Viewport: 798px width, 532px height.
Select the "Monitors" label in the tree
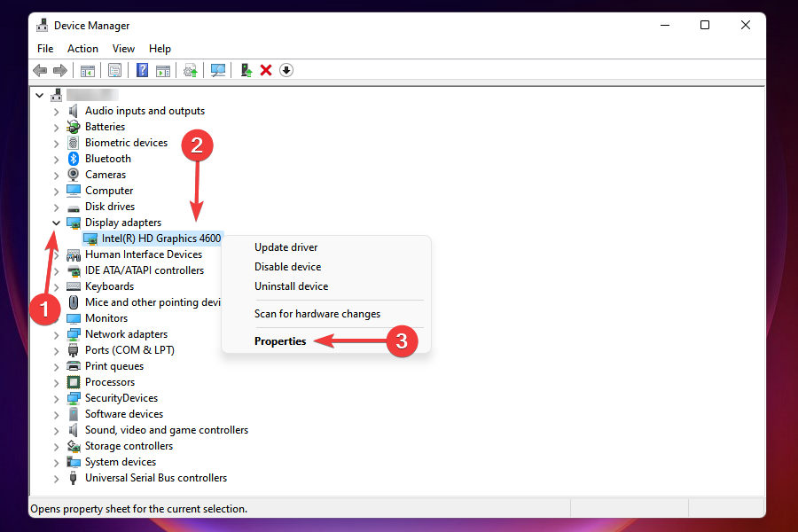[106, 318]
